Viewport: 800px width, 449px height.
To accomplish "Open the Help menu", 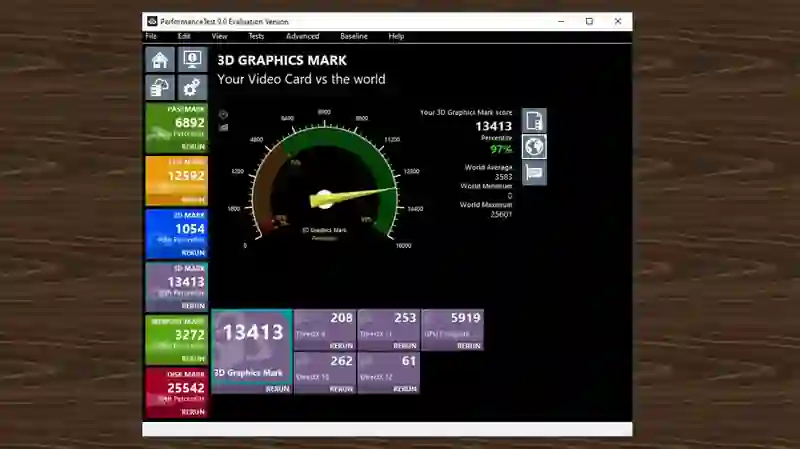I will click(396, 36).
